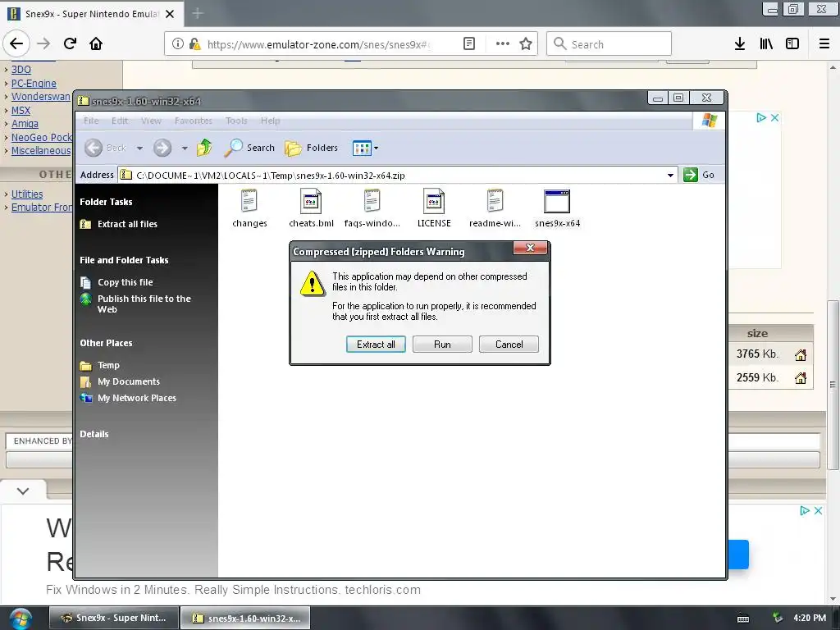Click Cancel in warning dialog
This screenshot has height=630, width=840.
509,345
